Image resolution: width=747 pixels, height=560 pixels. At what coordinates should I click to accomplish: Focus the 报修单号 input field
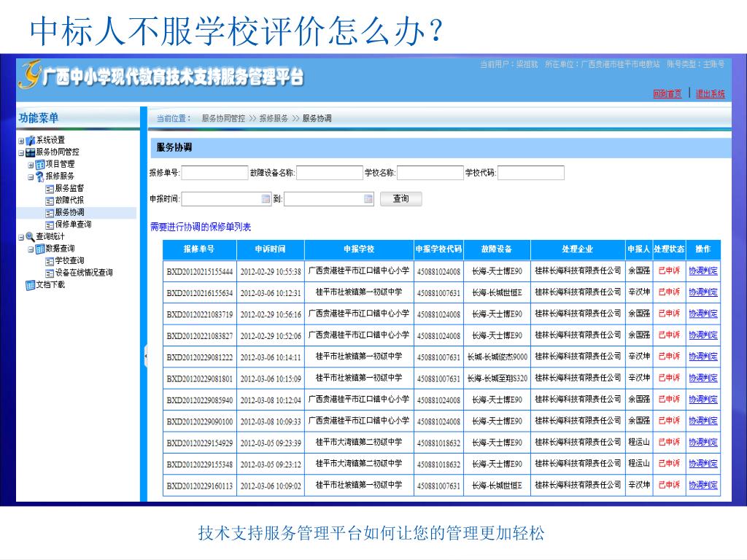[215, 173]
